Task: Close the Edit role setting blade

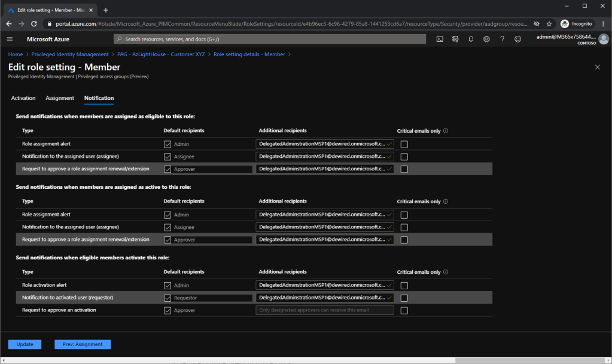Action: click(x=597, y=67)
